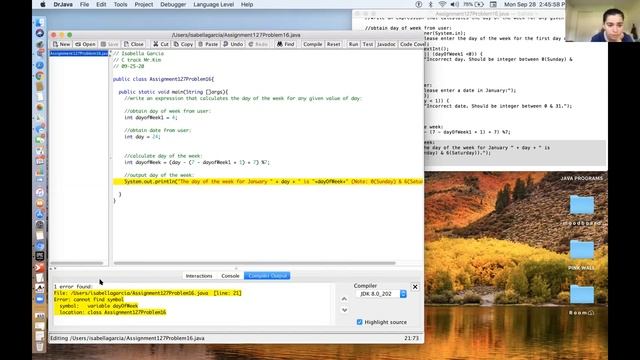Open the Language Level menu
640x360 pixels.
pyautogui.click(x=213, y=4)
